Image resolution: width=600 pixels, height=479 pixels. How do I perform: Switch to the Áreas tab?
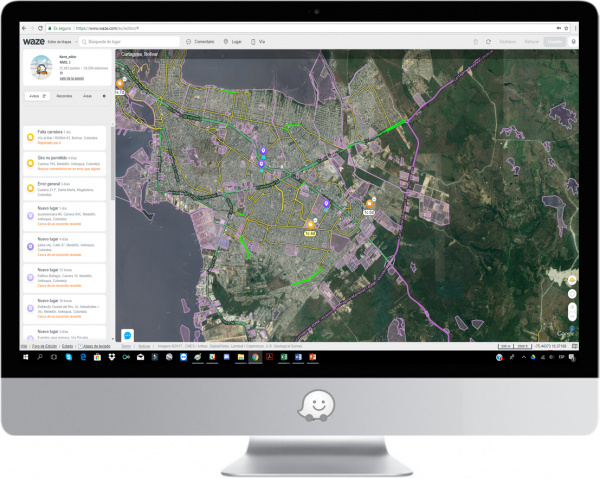[87, 96]
